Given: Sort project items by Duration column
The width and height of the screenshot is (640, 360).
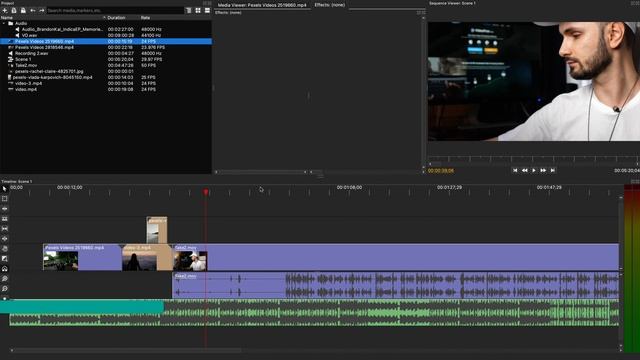Looking at the screenshot, I should (x=122, y=18).
